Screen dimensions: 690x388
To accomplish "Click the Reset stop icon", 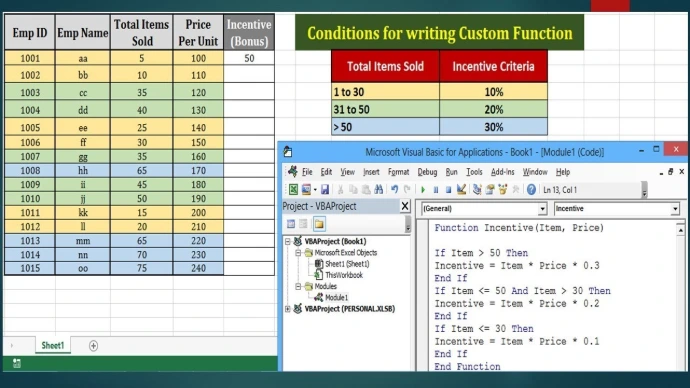I will point(448,190).
